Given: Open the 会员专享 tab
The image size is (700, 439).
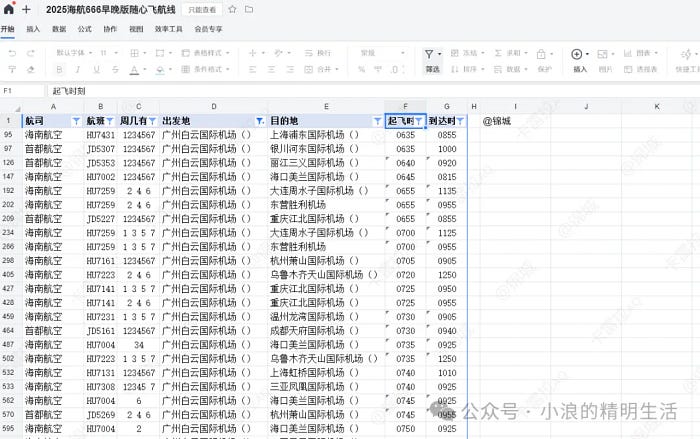Looking at the screenshot, I should [208, 29].
